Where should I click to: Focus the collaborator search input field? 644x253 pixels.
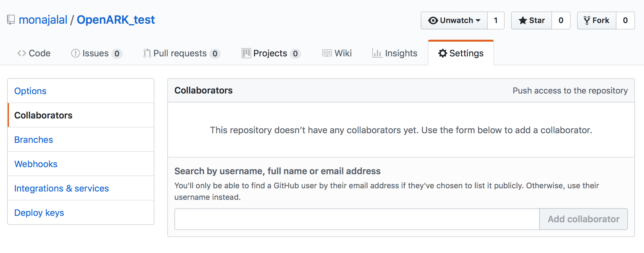pos(357,219)
